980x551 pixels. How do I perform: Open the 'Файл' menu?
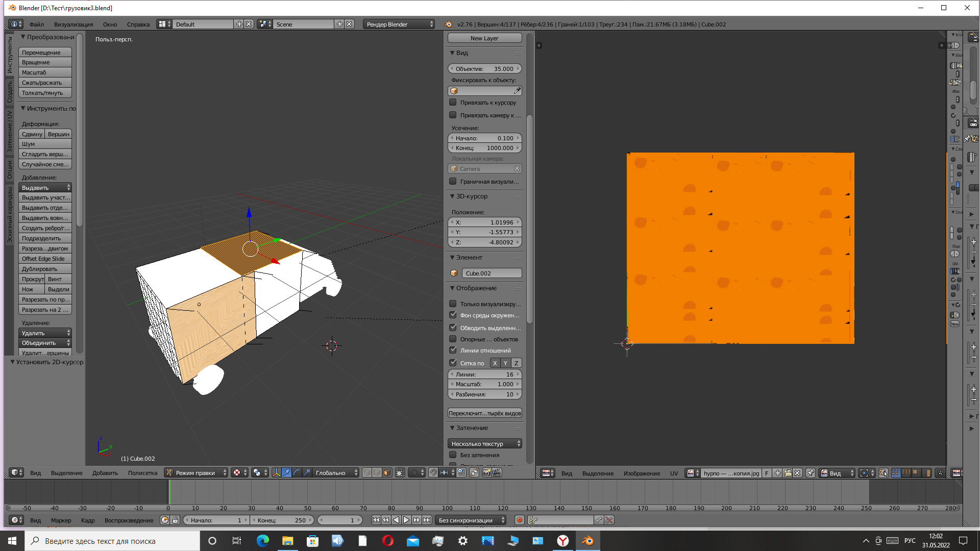tap(36, 24)
